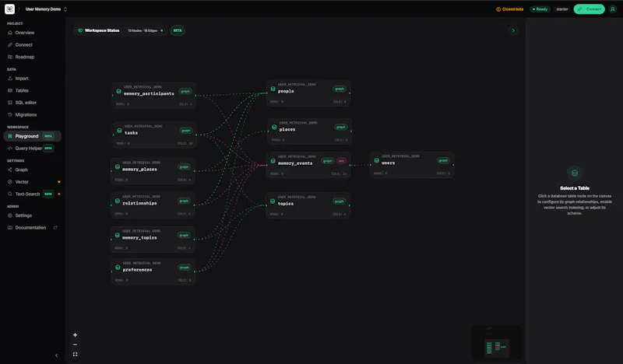Collapse the sidebar with the chevron
The width and height of the screenshot is (623, 364).
[x=56, y=355]
